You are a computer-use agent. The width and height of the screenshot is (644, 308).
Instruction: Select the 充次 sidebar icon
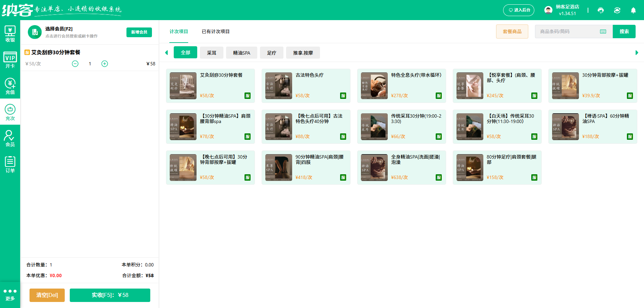(10, 112)
